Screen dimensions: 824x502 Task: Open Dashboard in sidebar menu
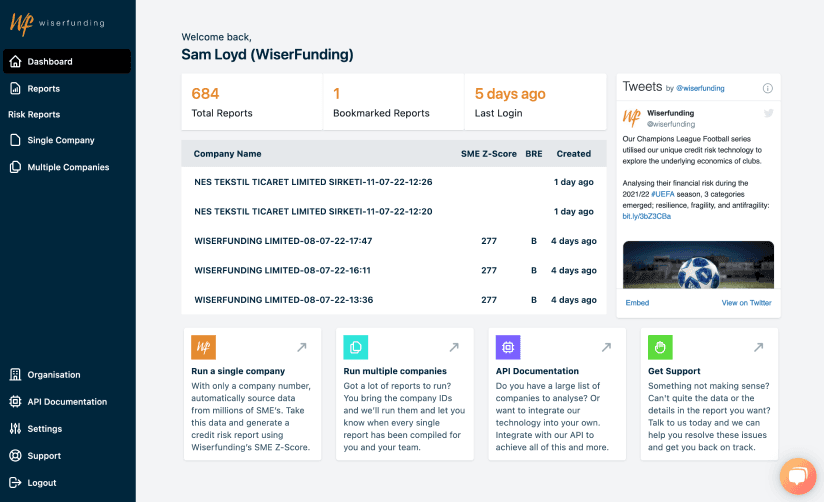pos(67,62)
